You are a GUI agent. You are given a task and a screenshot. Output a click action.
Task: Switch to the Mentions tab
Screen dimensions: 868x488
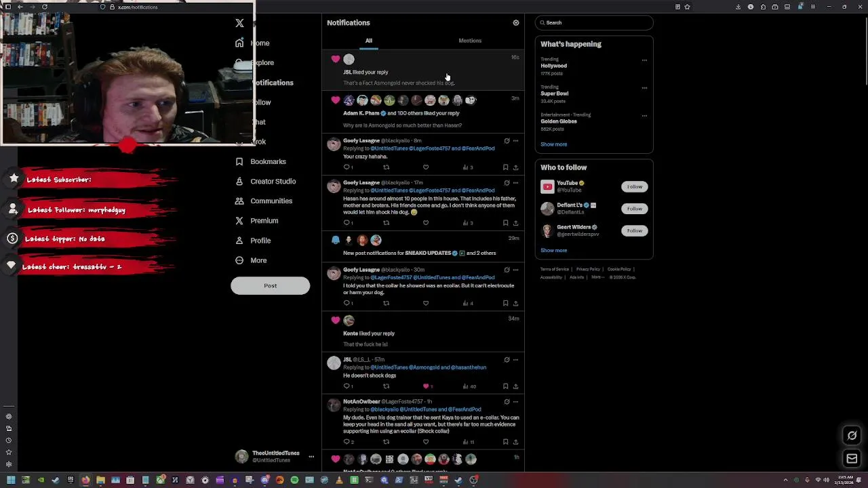tap(470, 41)
